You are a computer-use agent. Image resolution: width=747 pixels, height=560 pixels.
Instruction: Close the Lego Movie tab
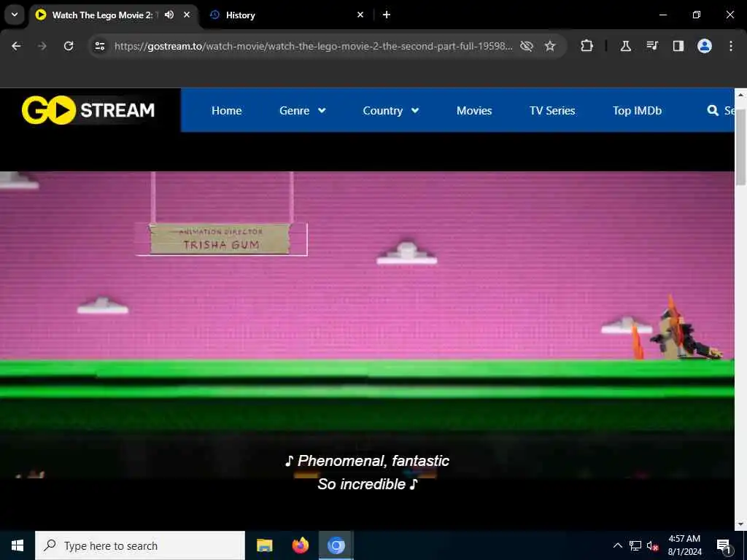(x=187, y=15)
